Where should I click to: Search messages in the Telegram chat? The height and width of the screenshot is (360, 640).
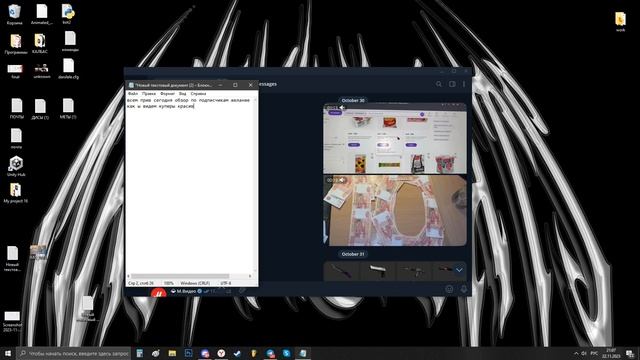(439, 84)
